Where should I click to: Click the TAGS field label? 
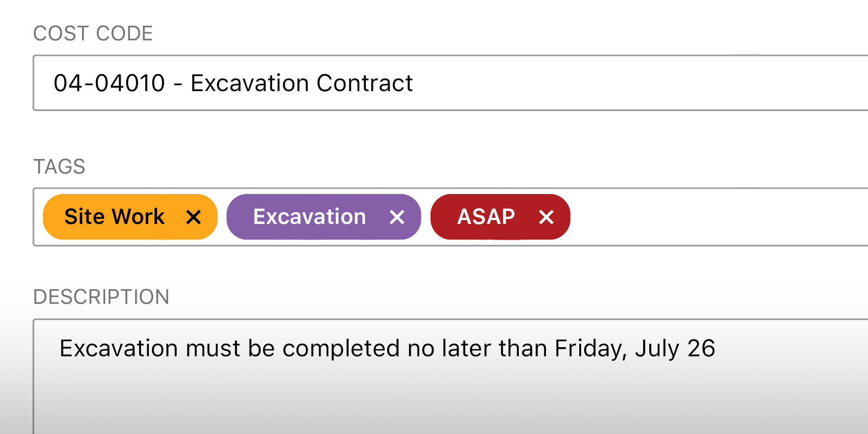59,167
